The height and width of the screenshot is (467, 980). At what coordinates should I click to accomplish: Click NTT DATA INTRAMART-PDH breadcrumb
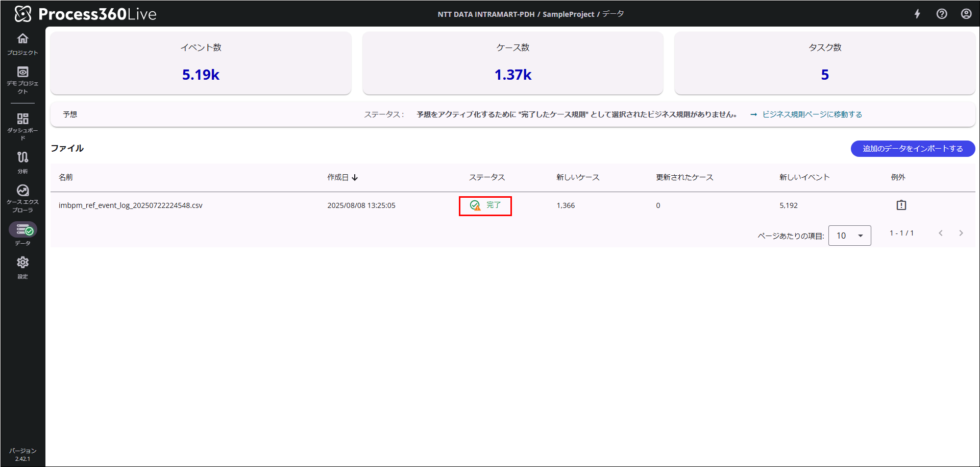point(486,14)
